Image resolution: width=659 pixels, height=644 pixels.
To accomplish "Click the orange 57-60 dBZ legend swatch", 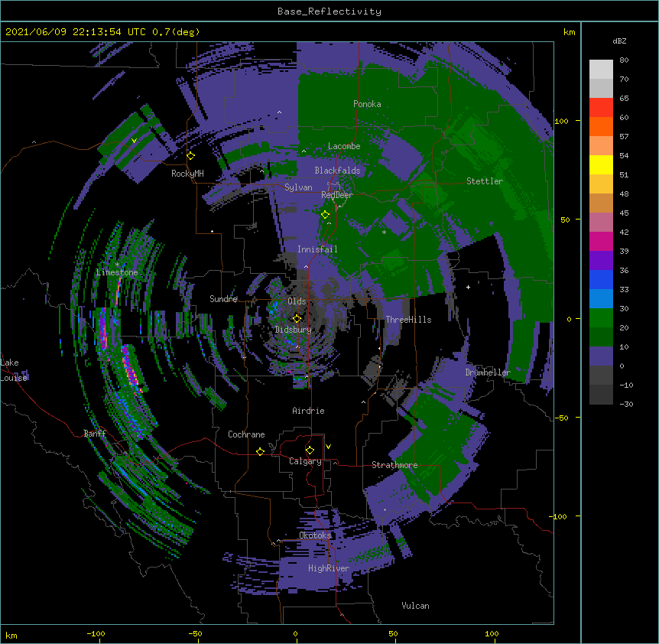I will click(601, 126).
